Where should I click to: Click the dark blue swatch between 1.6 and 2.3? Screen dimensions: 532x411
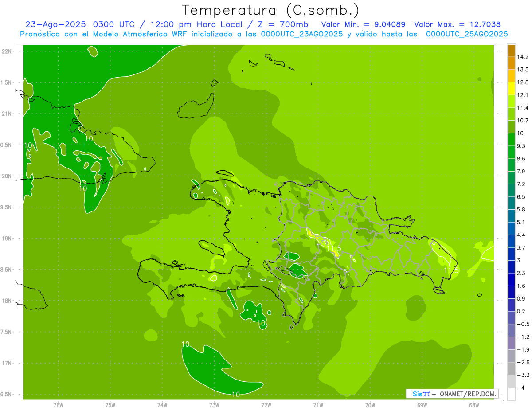[x=511, y=279]
